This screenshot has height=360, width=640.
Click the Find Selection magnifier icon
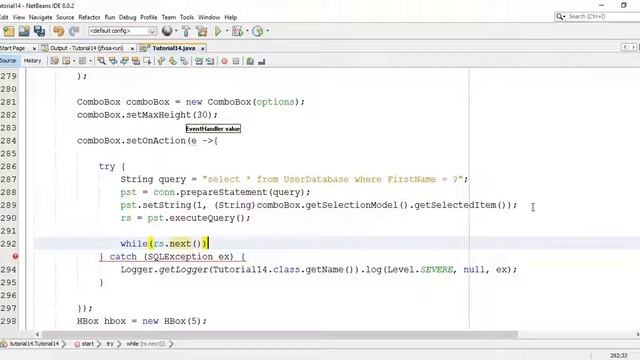[102, 61]
